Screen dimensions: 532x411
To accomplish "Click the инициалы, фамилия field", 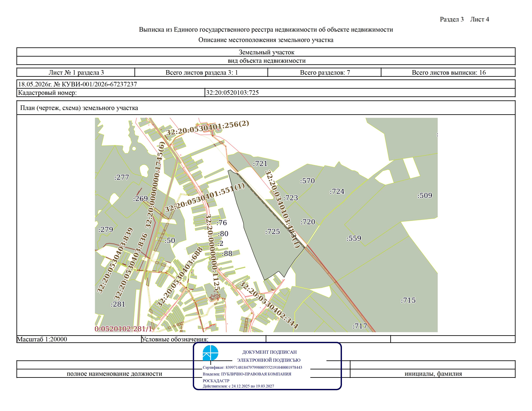I will (x=433, y=373).
